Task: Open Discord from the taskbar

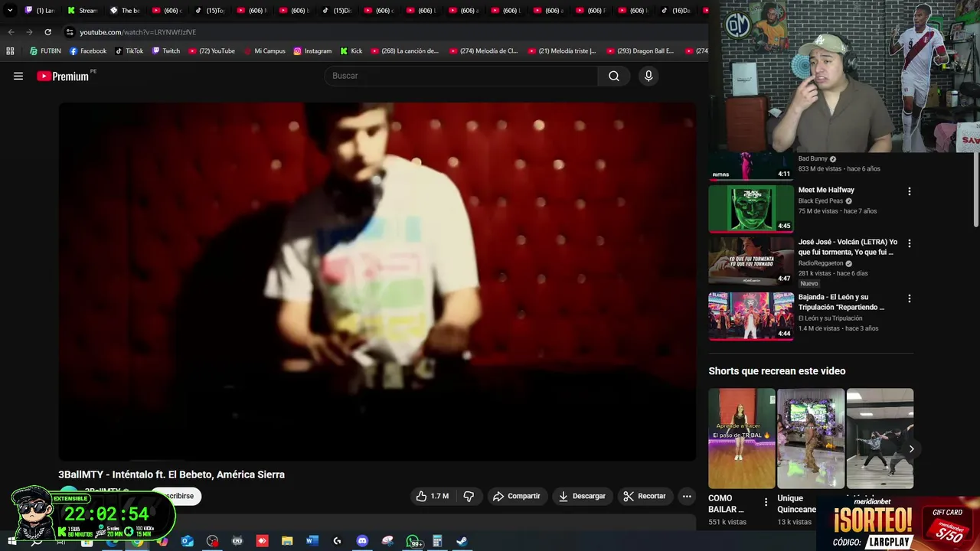Action: [362, 541]
